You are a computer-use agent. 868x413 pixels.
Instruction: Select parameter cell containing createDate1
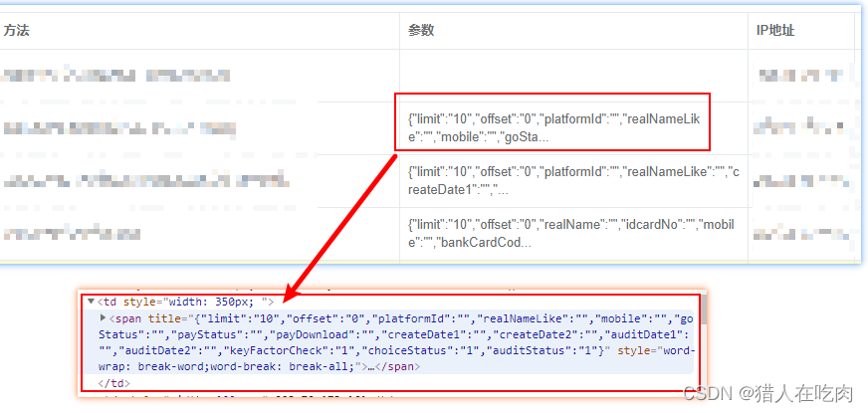pos(573,181)
